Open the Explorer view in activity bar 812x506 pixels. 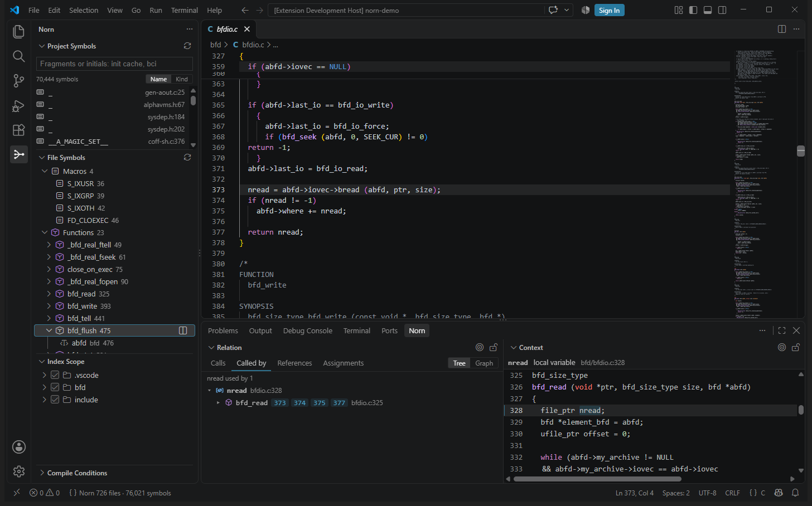[x=18, y=32]
